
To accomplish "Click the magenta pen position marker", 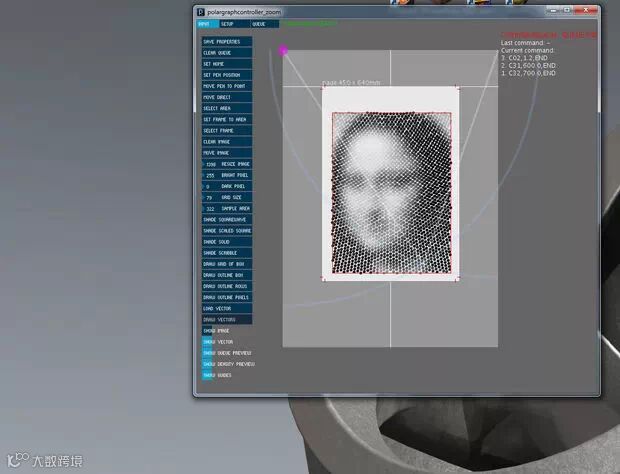I will click(x=283, y=50).
